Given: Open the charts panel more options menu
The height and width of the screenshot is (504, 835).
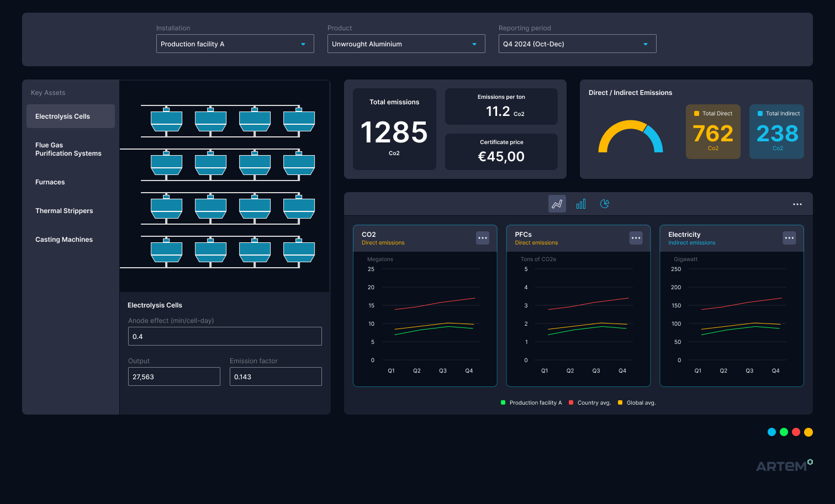Looking at the screenshot, I should point(797,204).
